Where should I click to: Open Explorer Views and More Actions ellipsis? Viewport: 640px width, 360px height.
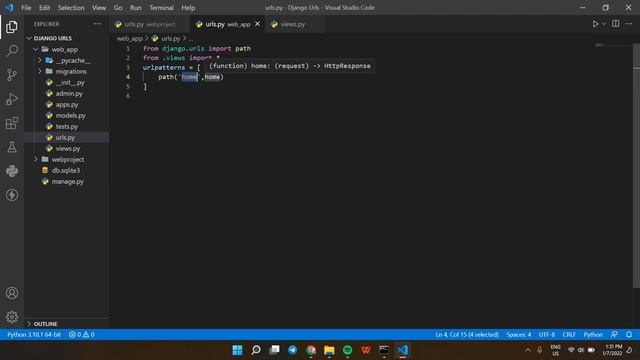click(x=97, y=24)
